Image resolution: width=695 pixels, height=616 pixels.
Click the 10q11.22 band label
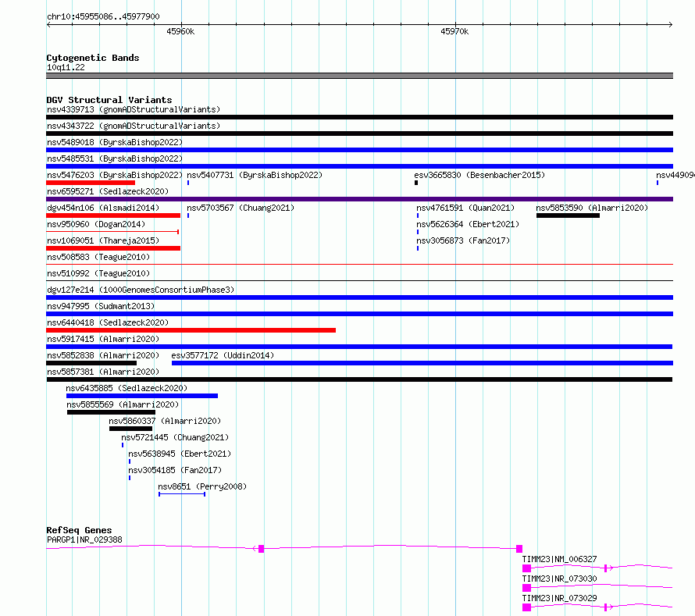[x=66, y=67]
